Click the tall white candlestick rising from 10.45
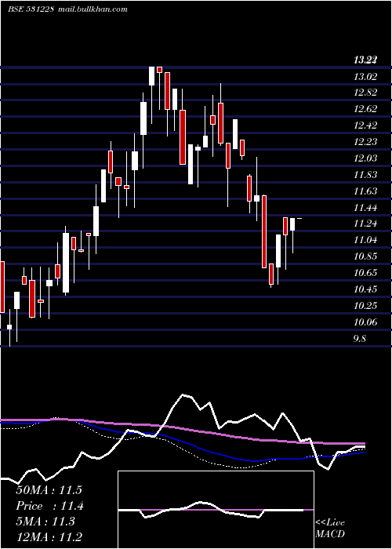 pyautogui.click(x=66, y=263)
